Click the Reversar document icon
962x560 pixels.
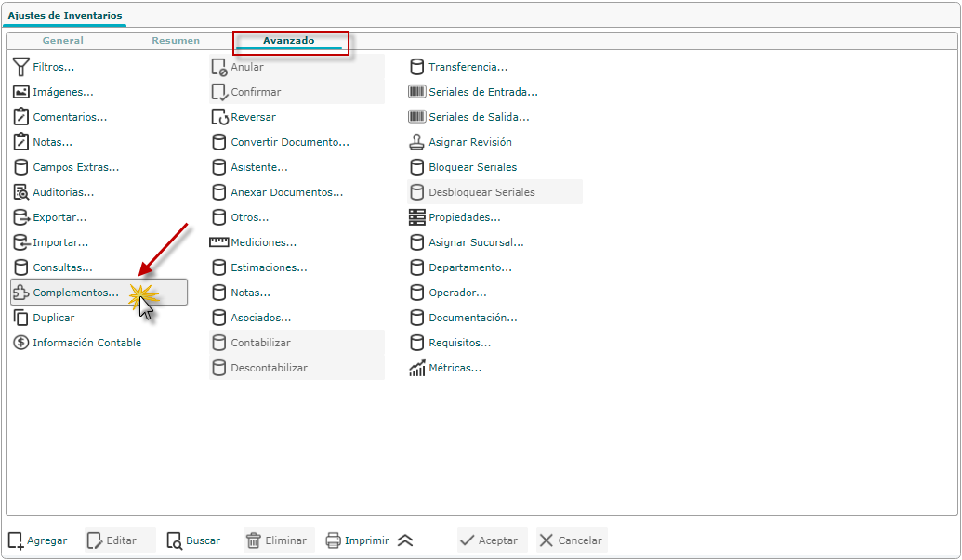[219, 117]
